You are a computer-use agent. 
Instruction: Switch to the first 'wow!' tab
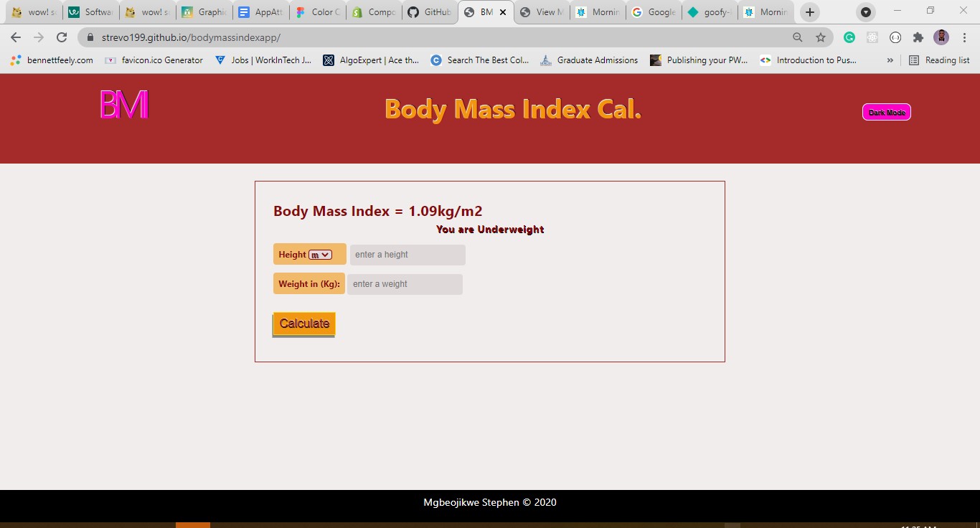coord(35,12)
